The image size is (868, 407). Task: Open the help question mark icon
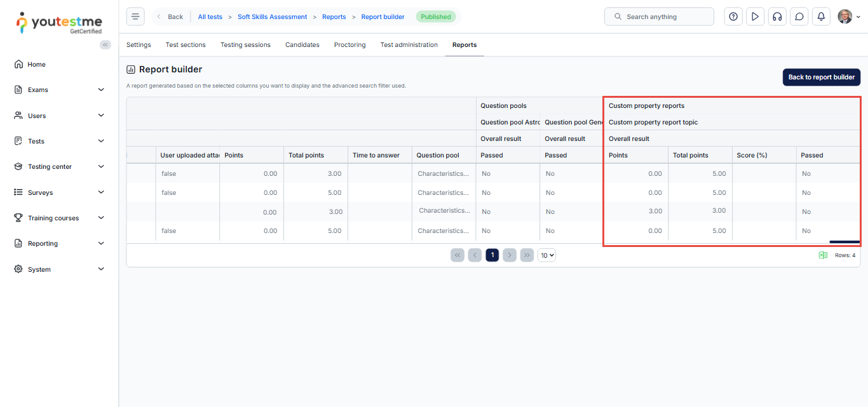(733, 17)
